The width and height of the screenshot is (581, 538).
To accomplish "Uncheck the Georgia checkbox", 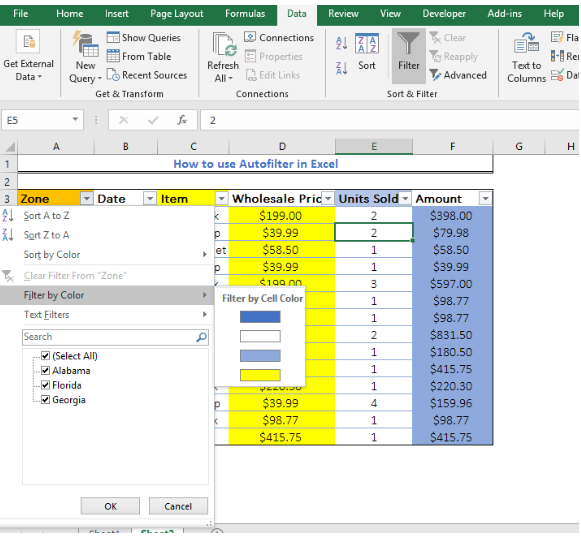I will pos(46,400).
